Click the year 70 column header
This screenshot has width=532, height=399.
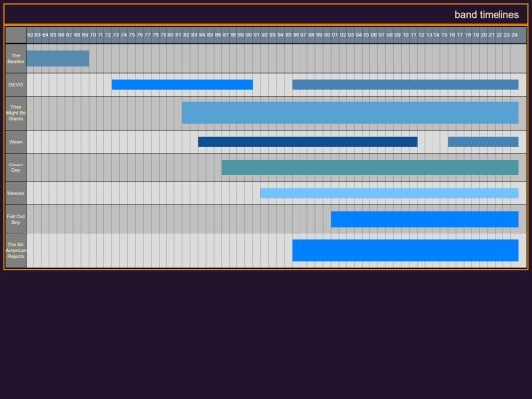[x=93, y=35]
